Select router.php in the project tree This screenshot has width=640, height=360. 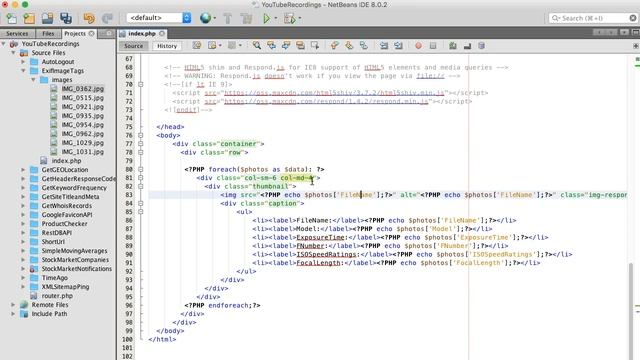coord(57,296)
